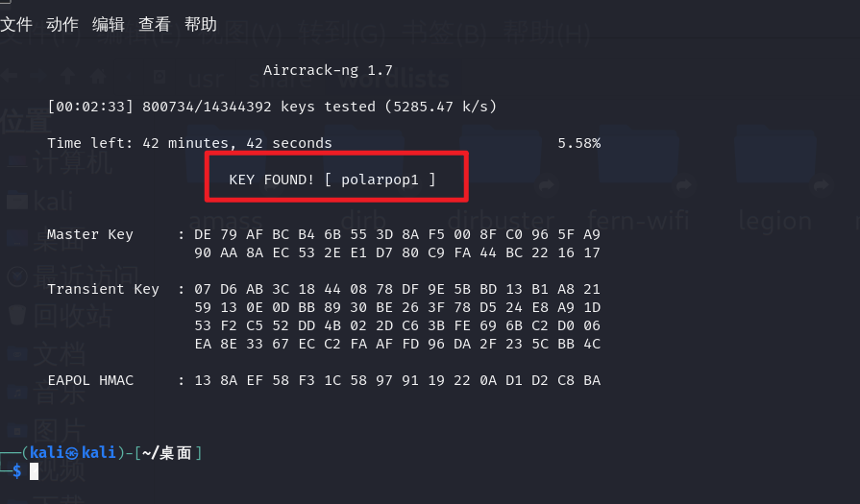The width and height of the screenshot is (860, 504).
Task: Click the 5.58% progress percentage
Action: [x=578, y=143]
